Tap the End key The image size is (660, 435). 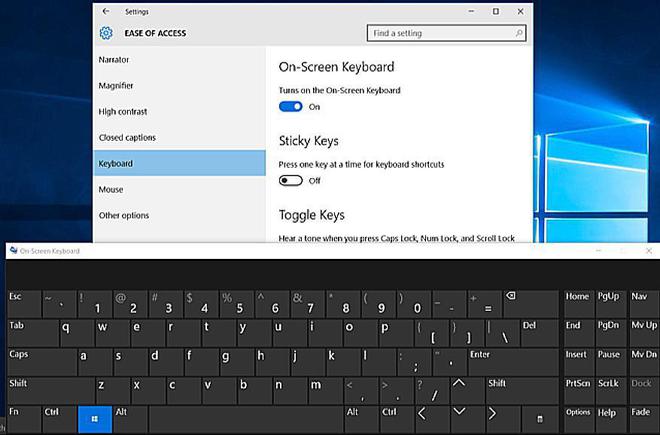(x=579, y=333)
